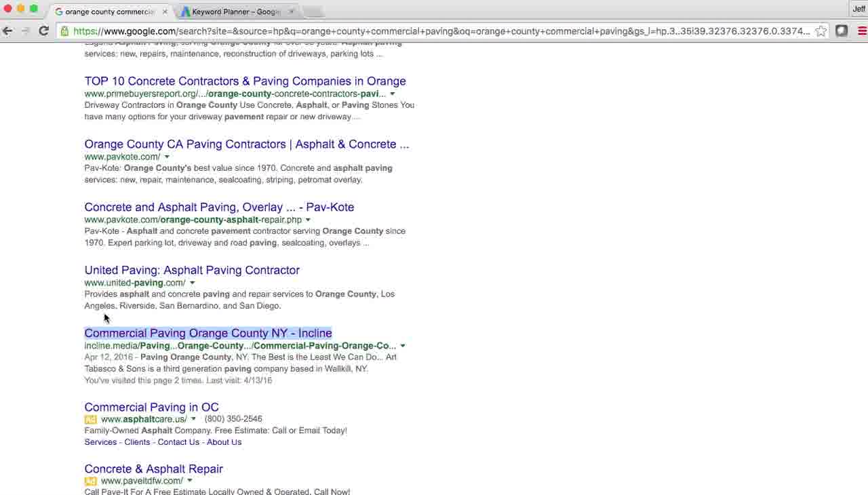Go back with the browser back arrow
This screenshot has height=495, width=868.
point(8,31)
